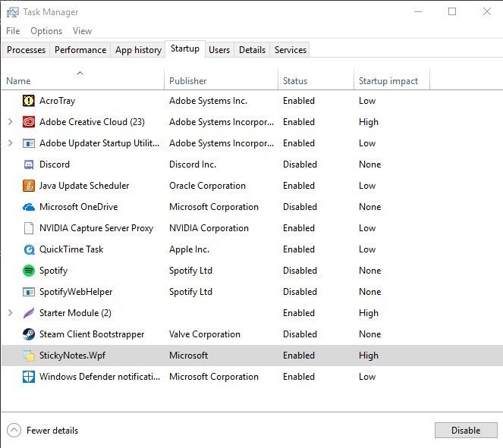This screenshot has height=448, width=503.
Task: Click the NVIDIA Corporation publisher cell
Action: pyautogui.click(x=209, y=228)
